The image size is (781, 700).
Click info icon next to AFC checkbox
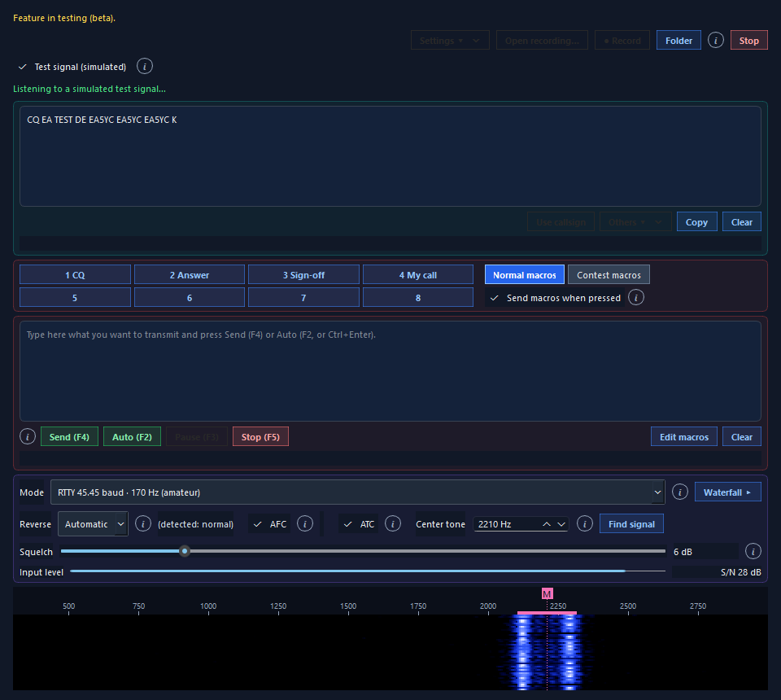click(305, 523)
